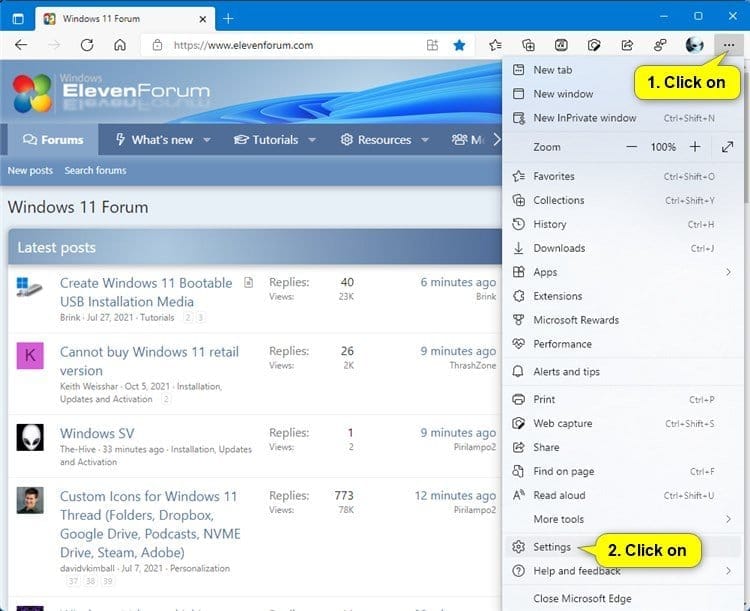
Task: Add a new tab with the plus button
Action: point(228,19)
